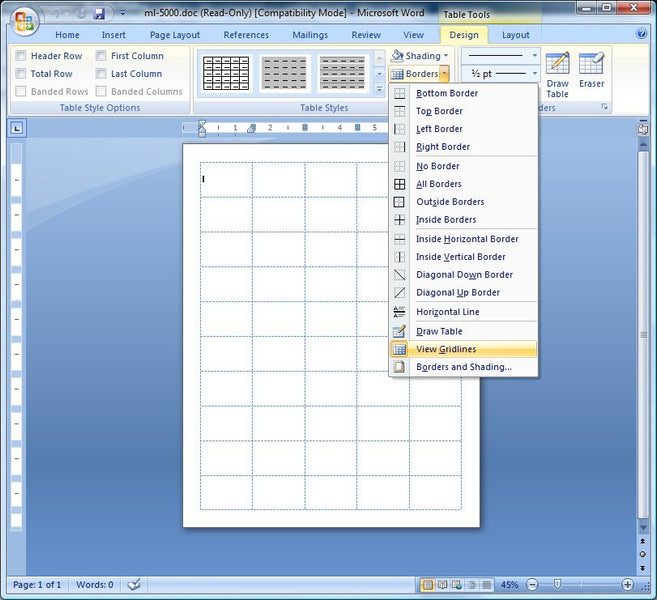Open Word Help question mark icon
Viewport: 657px width, 600px height.
(x=642, y=34)
